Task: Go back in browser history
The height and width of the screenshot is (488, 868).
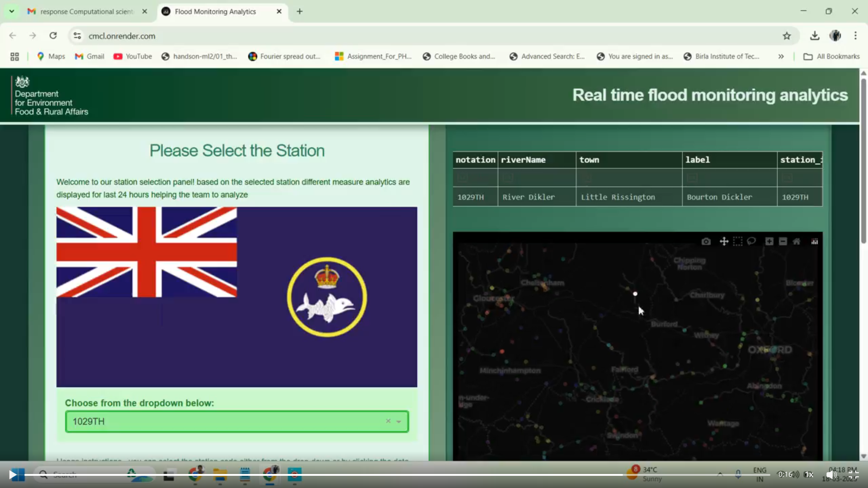Action: point(13,36)
